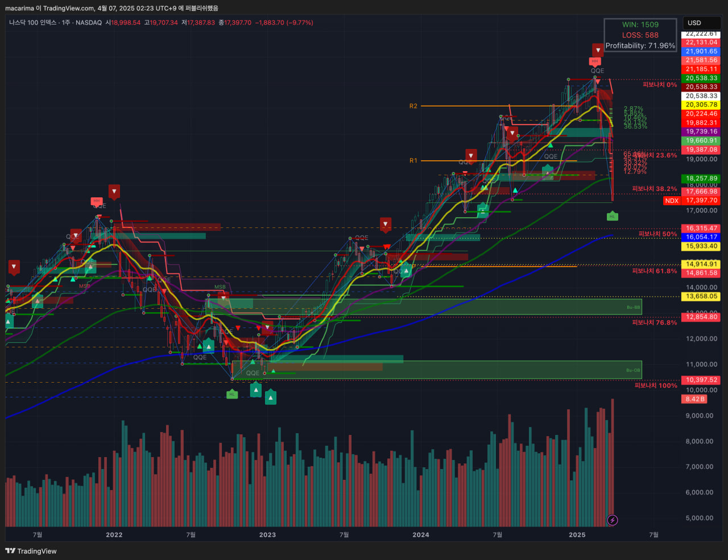Click the macarima TradingView.com publisher header text

(x=111, y=8)
